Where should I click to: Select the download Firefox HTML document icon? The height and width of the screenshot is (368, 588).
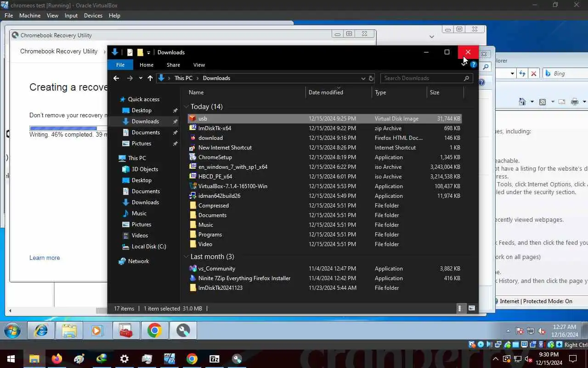[193, 138]
